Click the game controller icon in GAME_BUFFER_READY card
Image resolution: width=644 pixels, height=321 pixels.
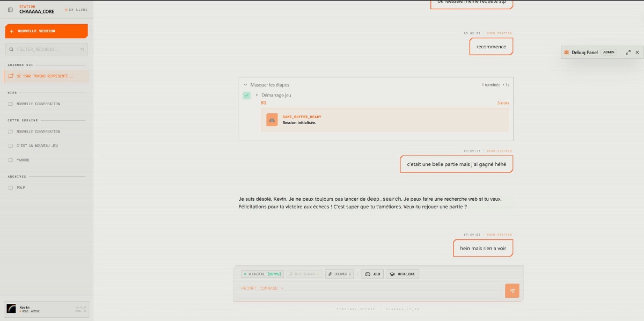(x=272, y=120)
